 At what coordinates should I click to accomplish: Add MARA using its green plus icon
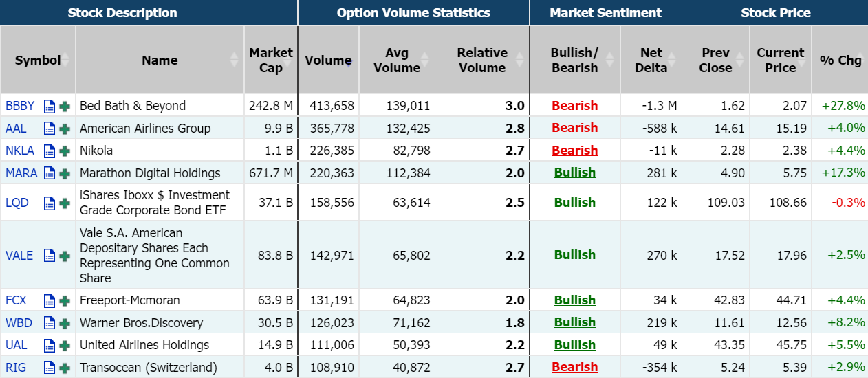pos(65,174)
